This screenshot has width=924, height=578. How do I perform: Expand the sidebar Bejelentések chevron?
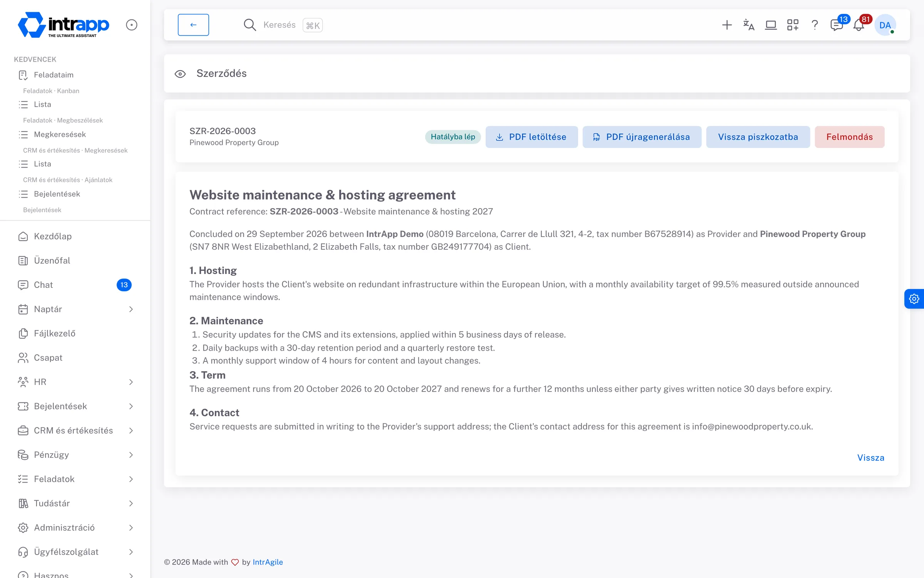point(131,406)
